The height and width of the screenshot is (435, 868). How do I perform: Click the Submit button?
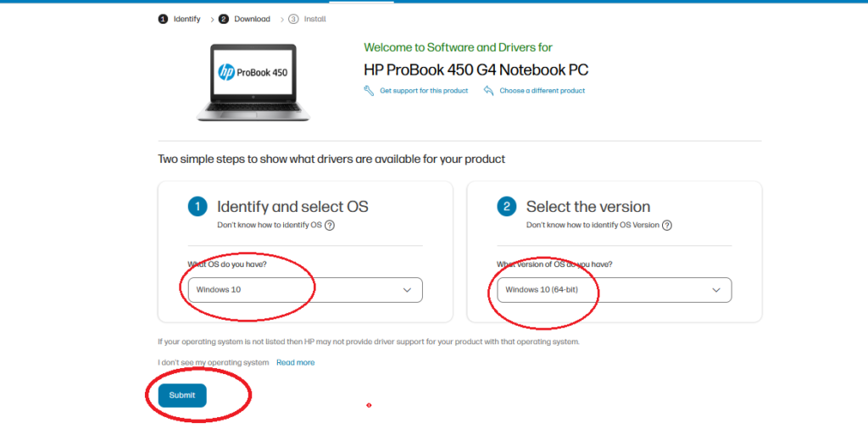point(182,395)
